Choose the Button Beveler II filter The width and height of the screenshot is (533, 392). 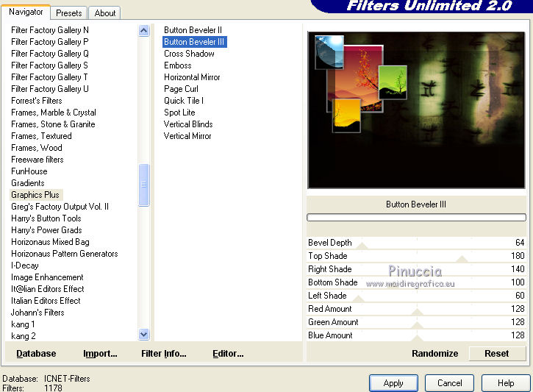point(193,30)
